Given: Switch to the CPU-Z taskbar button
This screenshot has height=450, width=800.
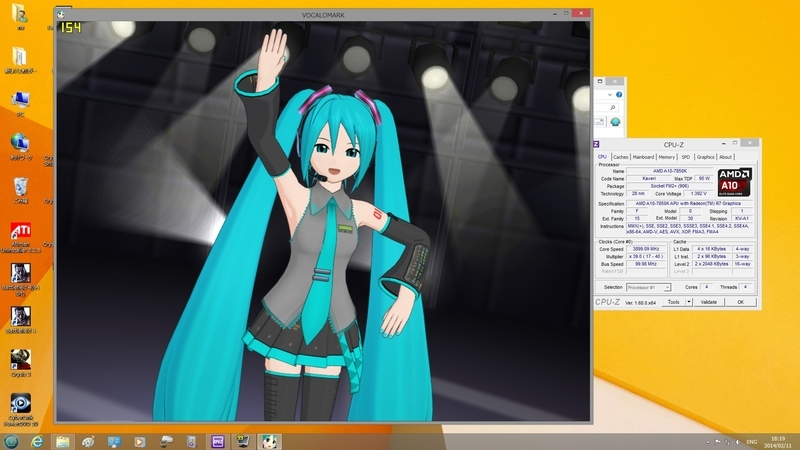Looking at the screenshot, I should pyautogui.click(x=218, y=441).
